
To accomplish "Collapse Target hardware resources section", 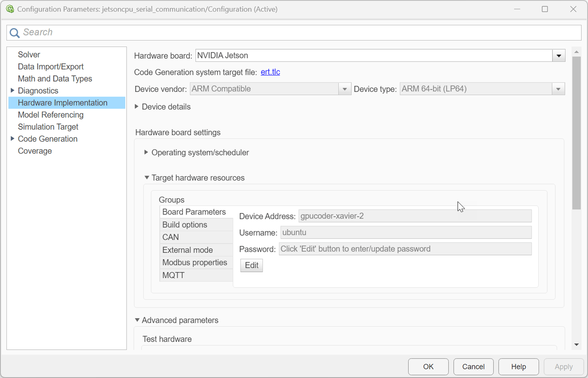I will (x=147, y=178).
